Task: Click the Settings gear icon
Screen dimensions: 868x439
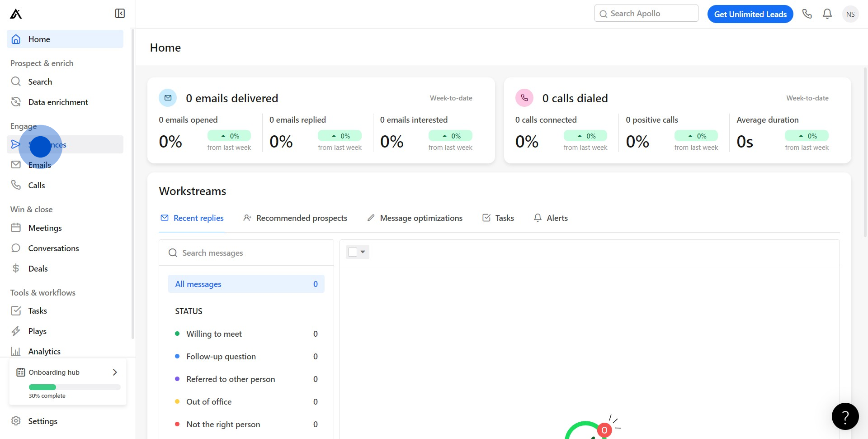Action: pyautogui.click(x=16, y=421)
